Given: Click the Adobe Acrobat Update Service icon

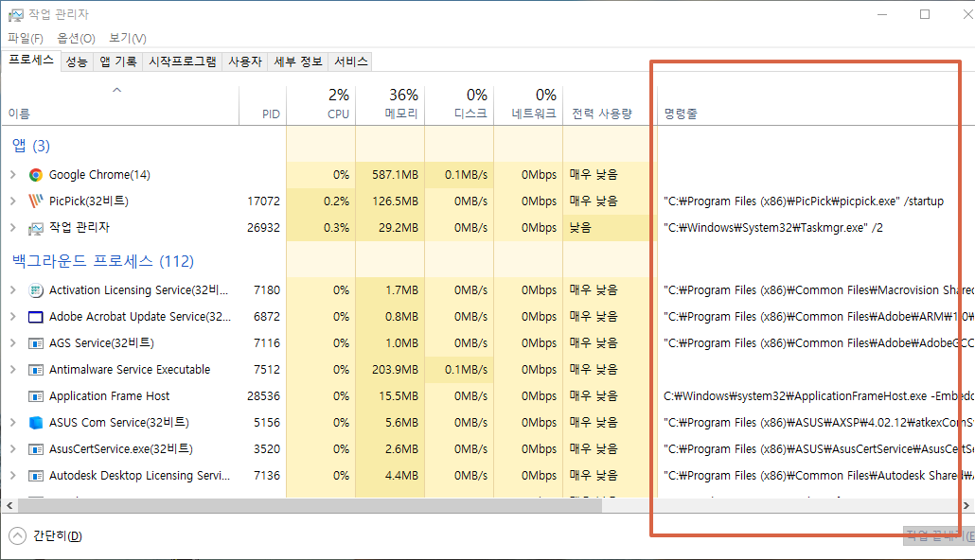Looking at the screenshot, I should tap(35, 316).
